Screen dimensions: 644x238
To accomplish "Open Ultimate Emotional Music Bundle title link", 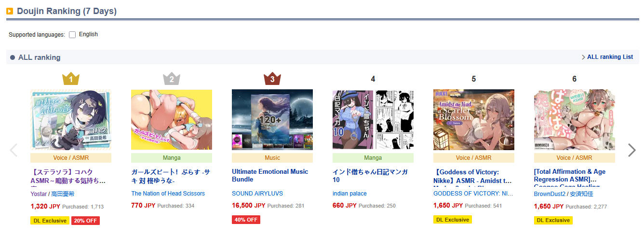I will point(270,175).
